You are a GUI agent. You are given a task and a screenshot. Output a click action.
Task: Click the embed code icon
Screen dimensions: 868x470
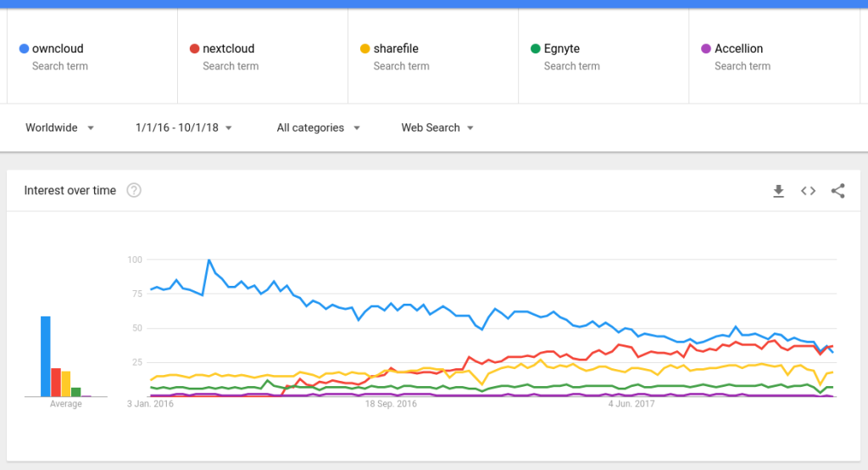808,191
